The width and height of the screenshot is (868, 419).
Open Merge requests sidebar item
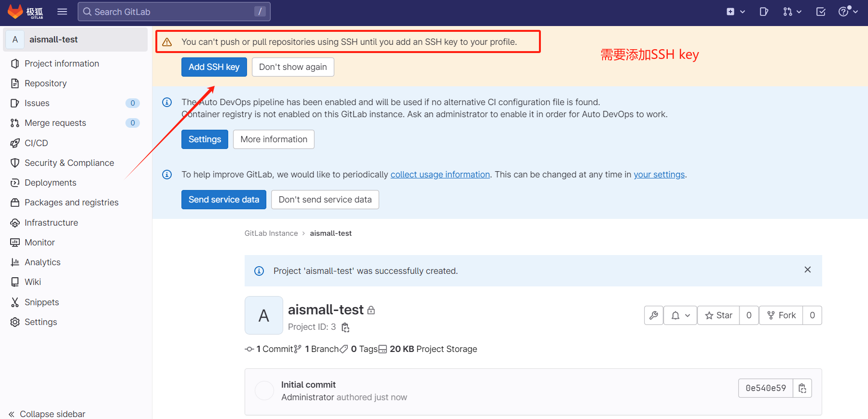click(76, 123)
